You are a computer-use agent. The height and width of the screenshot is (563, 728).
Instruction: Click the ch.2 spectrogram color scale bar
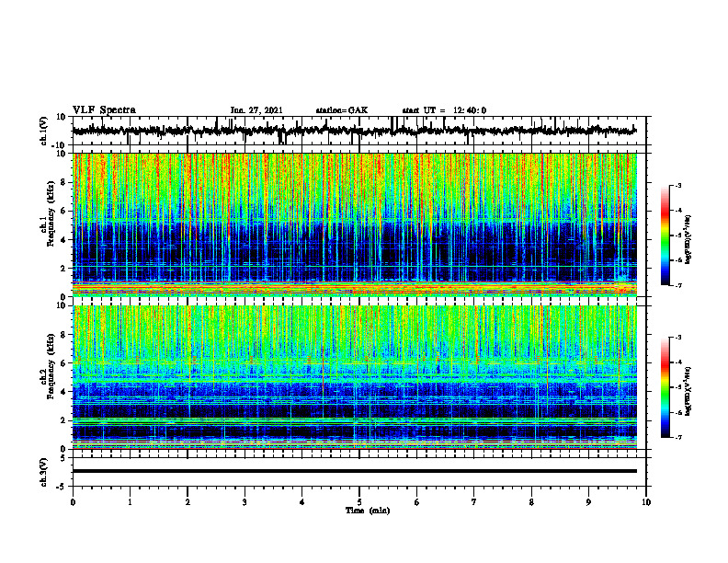pyautogui.click(x=665, y=387)
